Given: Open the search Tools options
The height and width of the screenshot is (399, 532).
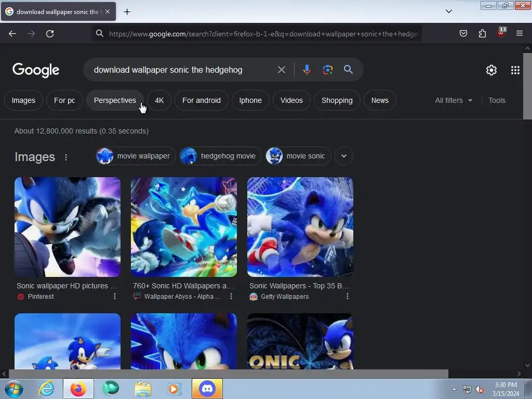Looking at the screenshot, I should point(497,100).
